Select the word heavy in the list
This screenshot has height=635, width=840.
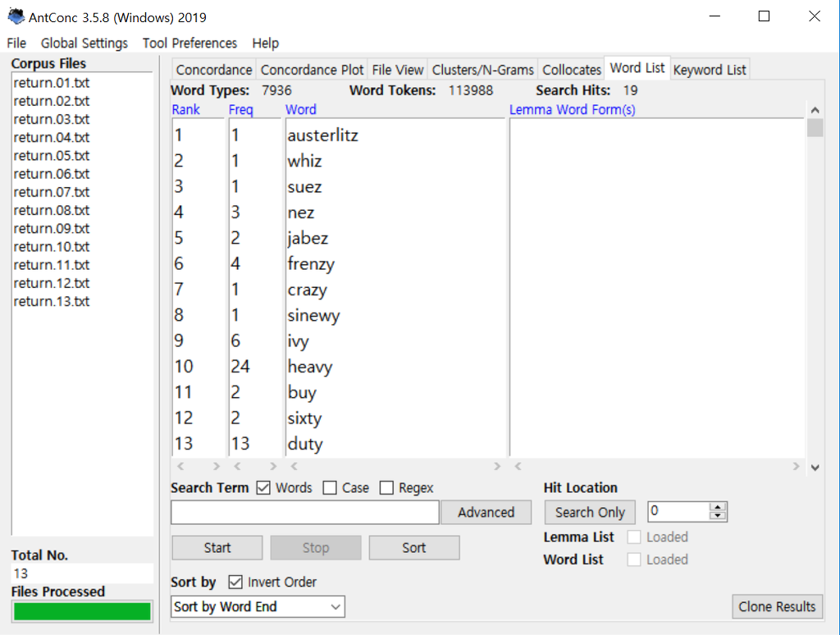coord(309,367)
